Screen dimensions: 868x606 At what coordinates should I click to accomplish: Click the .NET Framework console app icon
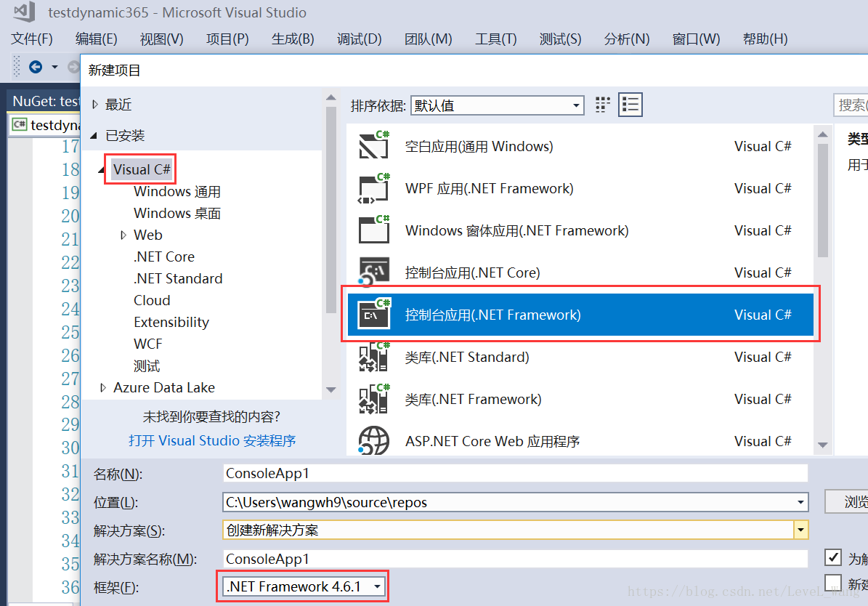coord(374,314)
